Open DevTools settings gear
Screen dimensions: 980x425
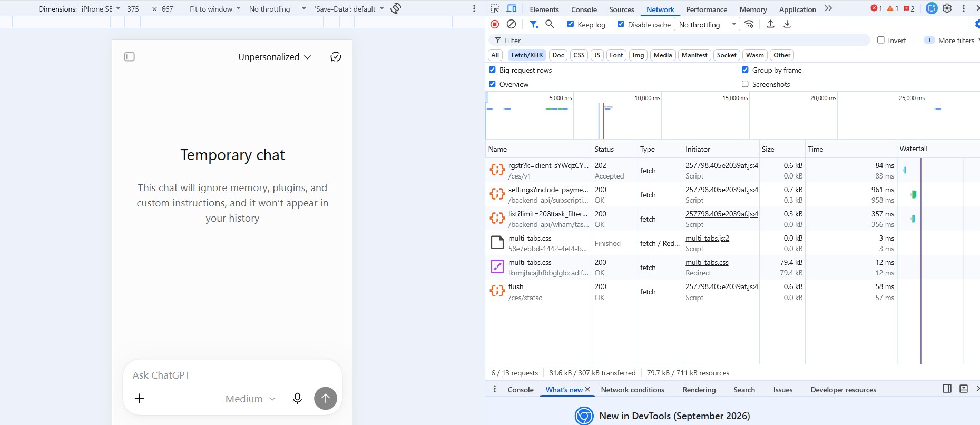click(x=947, y=8)
